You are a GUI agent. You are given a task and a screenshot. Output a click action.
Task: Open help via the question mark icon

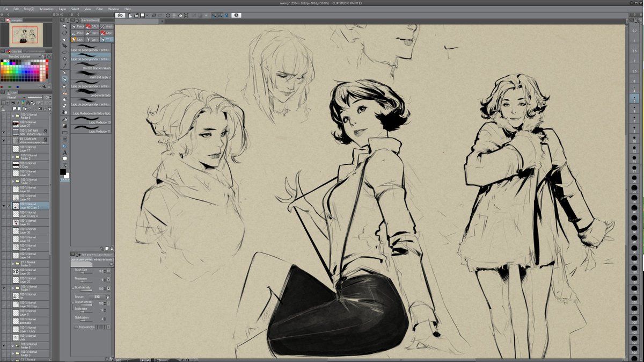tap(237, 16)
